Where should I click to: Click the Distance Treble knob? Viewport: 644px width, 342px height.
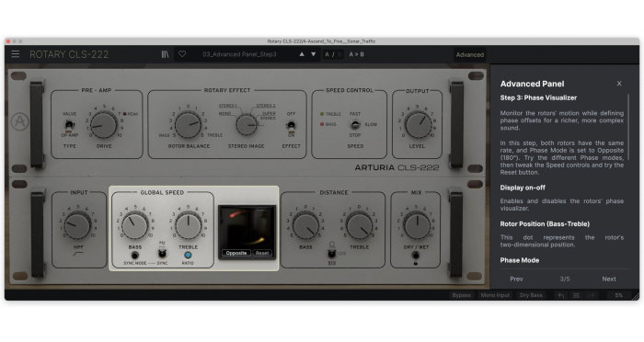click(360, 226)
